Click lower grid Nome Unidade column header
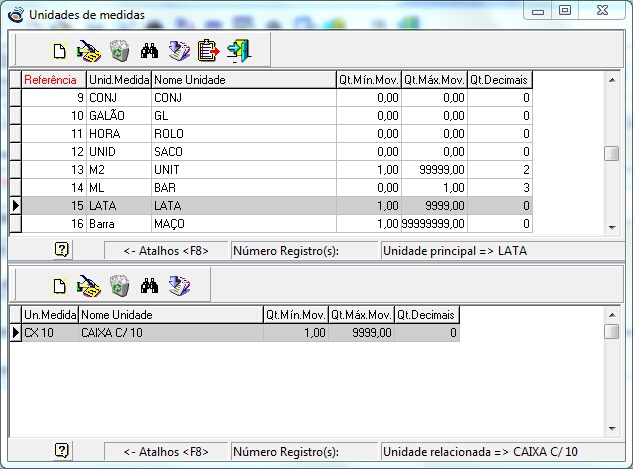The height and width of the screenshot is (469, 633). pyautogui.click(x=171, y=315)
